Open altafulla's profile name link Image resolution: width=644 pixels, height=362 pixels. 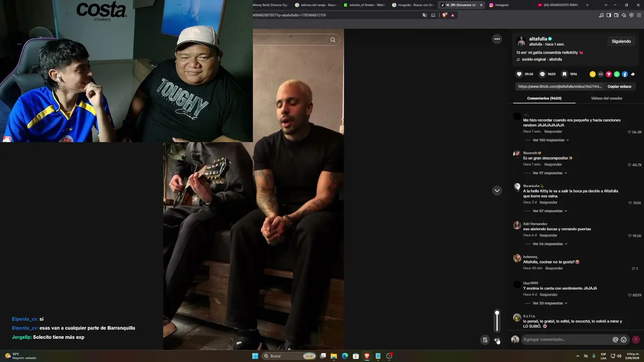pos(538,39)
